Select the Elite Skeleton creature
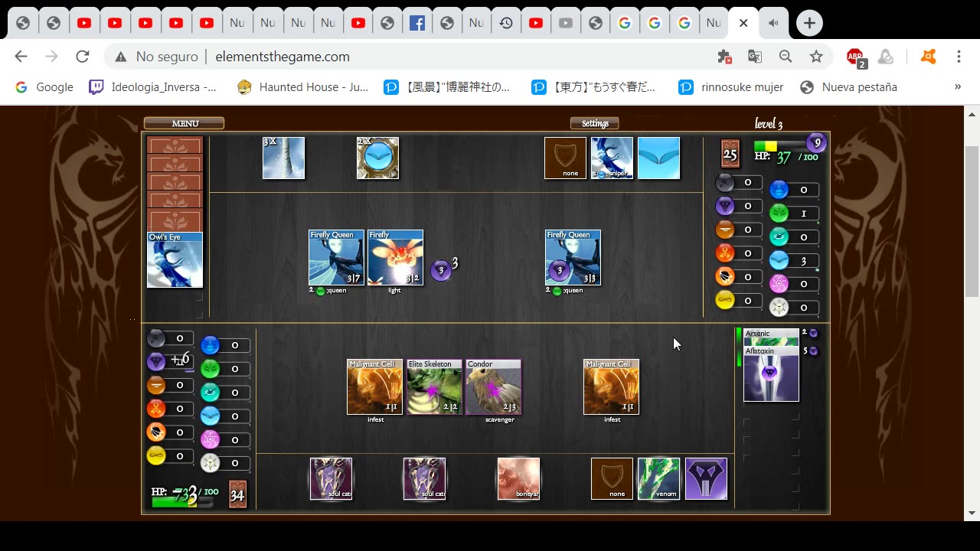This screenshot has height=551, width=980. point(434,387)
